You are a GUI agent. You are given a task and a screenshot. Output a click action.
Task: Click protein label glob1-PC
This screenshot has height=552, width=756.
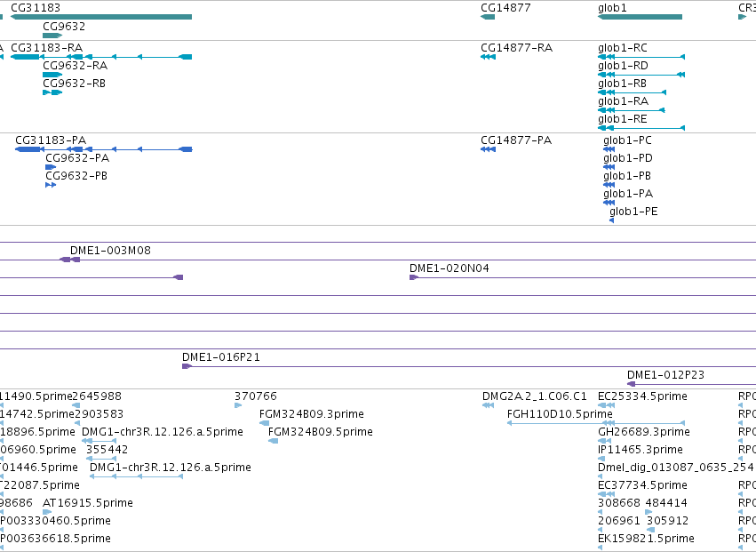click(x=627, y=140)
